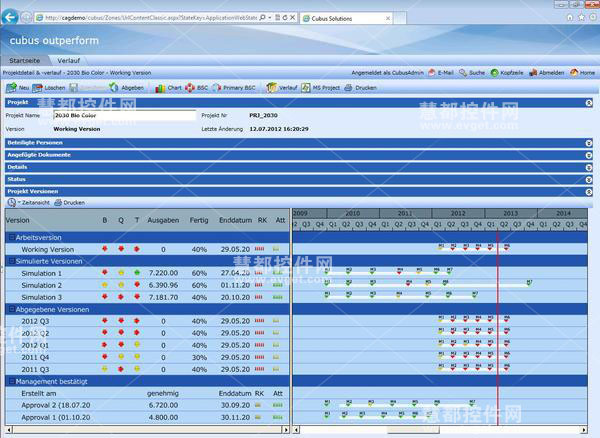Click the Löschen toolbar icon
This screenshot has height=438, width=600.
pyautogui.click(x=38, y=88)
